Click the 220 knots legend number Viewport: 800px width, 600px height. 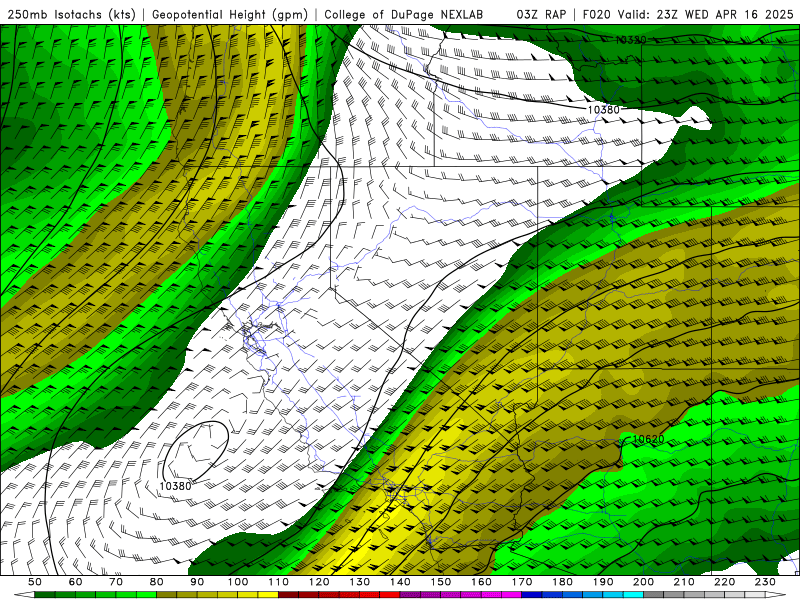pyautogui.click(x=724, y=582)
